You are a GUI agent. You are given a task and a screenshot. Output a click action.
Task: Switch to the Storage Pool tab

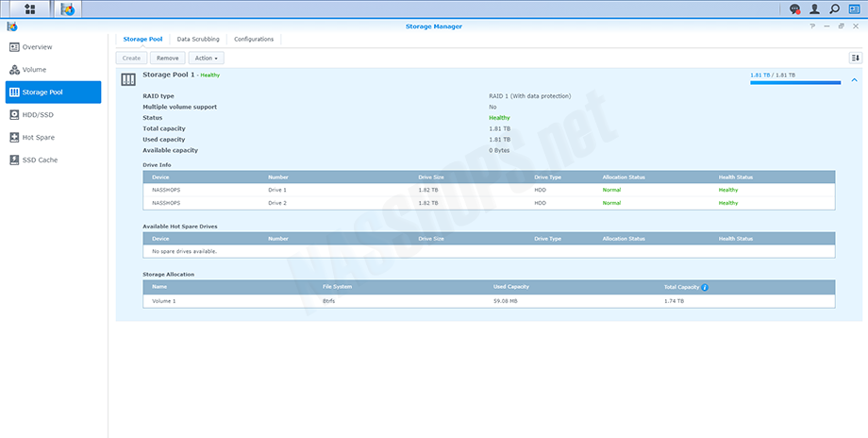click(x=142, y=40)
